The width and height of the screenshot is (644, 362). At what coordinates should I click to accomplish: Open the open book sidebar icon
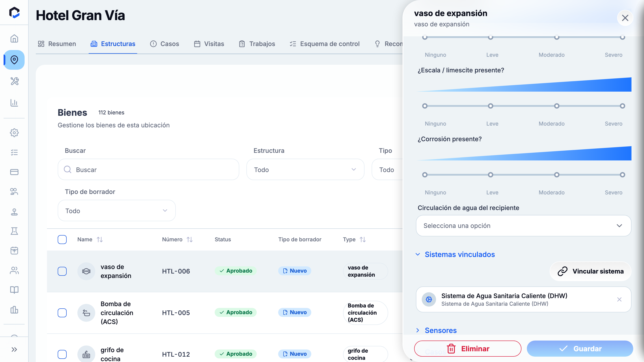coord(14,290)
